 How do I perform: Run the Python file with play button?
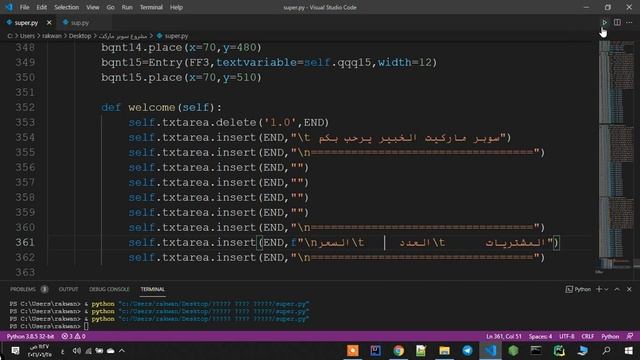pyautogui.click(x=604, y=22)
